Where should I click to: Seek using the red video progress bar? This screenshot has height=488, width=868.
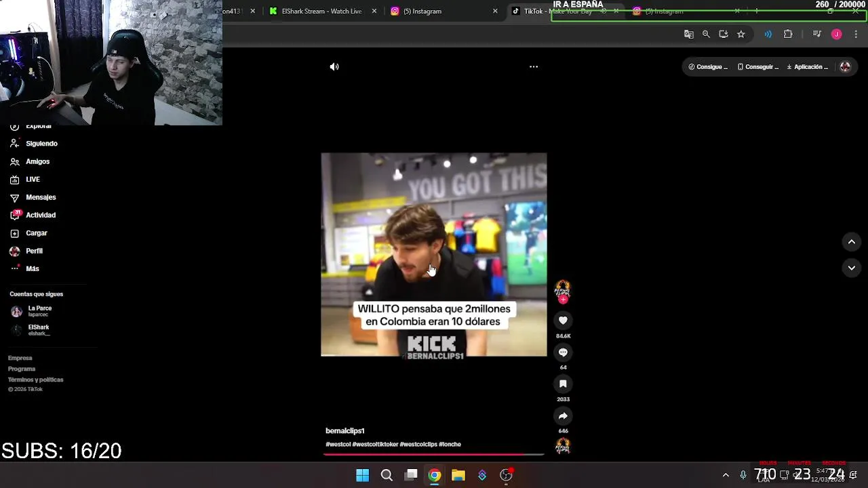434,454
